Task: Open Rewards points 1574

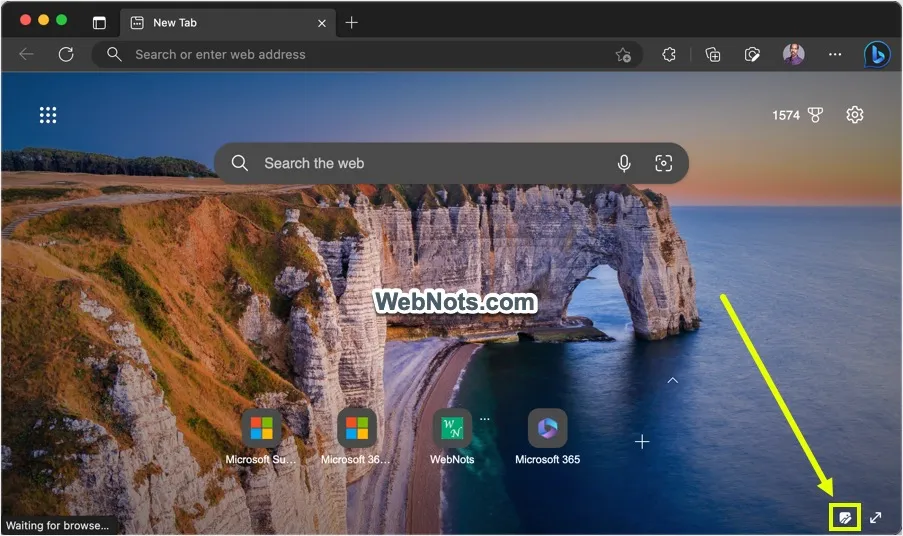Action: click(x=798, y=115)
